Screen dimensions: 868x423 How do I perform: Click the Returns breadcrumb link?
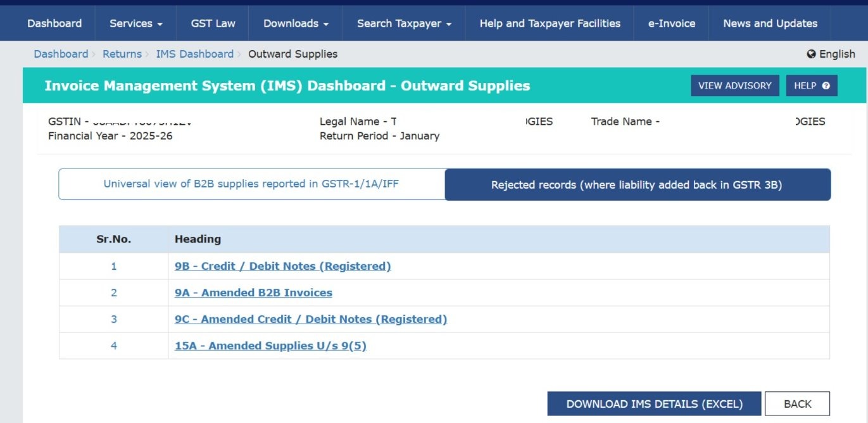[122, 54]
